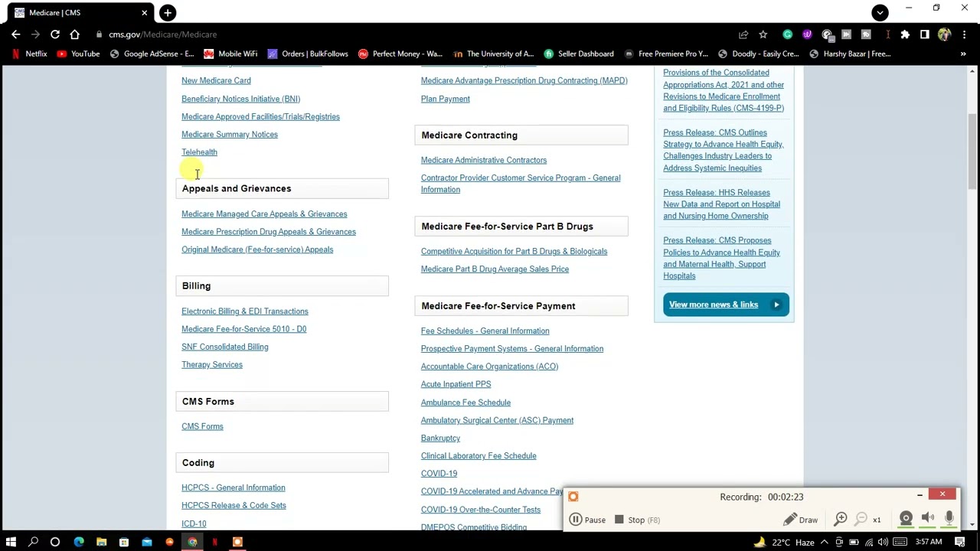This screenshot has height=551, width=980.
Task: Open Microsoft Store from taskbar
Action: click(x=124, y=543)
